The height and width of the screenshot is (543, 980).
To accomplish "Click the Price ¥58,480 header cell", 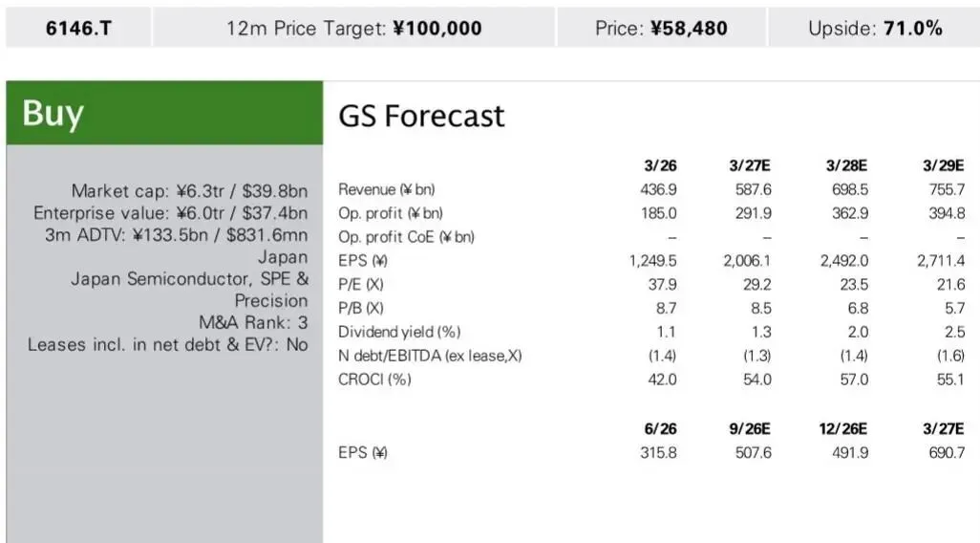I will (661, 28).
